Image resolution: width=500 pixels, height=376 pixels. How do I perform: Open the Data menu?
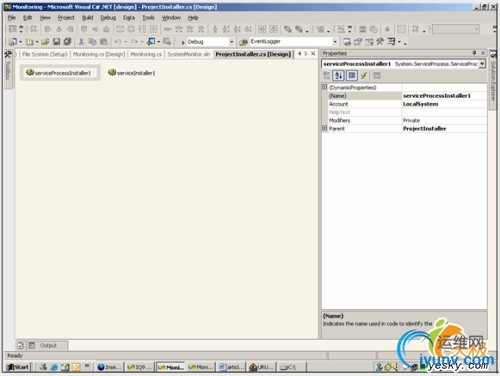129,18
